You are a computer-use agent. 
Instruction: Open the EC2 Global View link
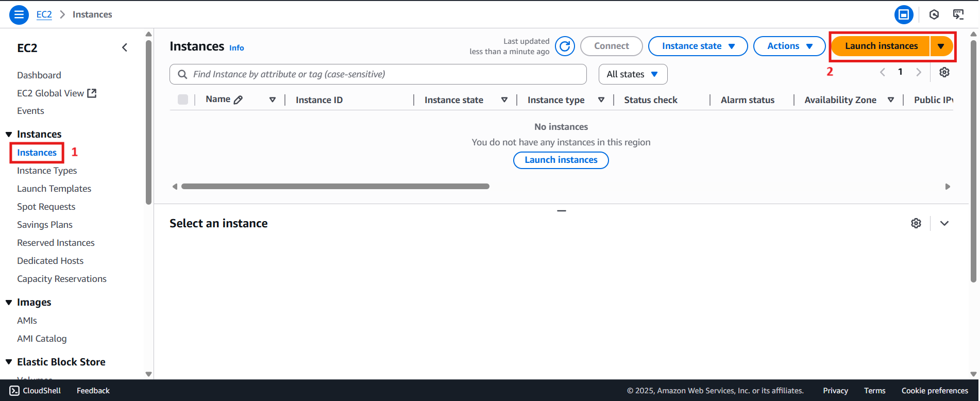click(x=50, y=93)
